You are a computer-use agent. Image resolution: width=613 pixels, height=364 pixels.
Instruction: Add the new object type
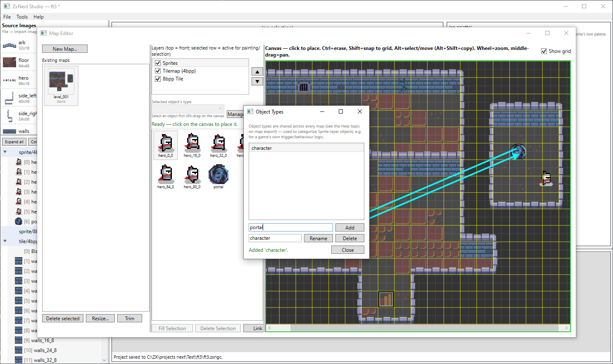click(350, 228)
